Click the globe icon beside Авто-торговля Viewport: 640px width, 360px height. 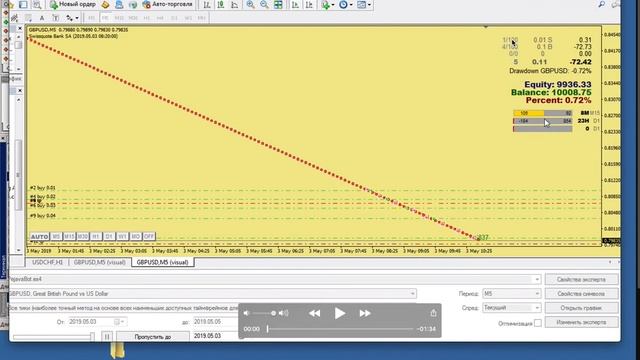click(133, 4)
